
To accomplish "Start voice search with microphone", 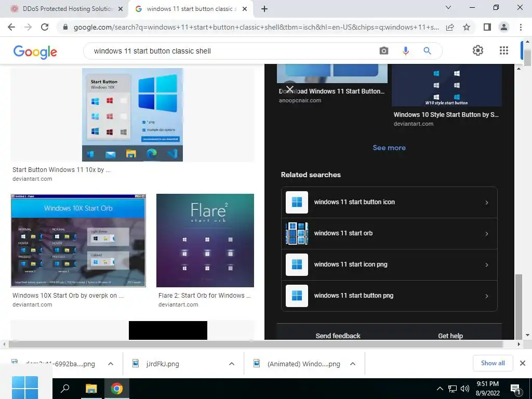I will (405, 51).
